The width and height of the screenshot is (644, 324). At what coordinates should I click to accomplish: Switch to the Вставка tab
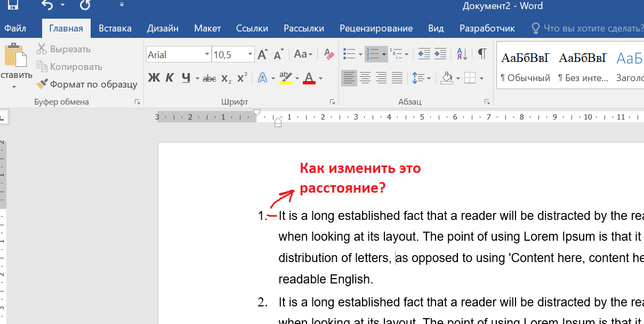115,28
